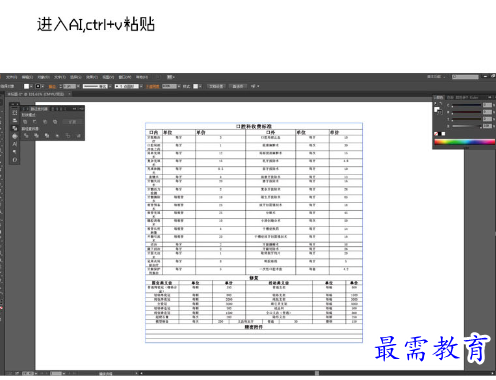Click the Preferences button in the control bar
This screenshot has height=380, width=496.
pyautogui.click(x=238, y=86)
